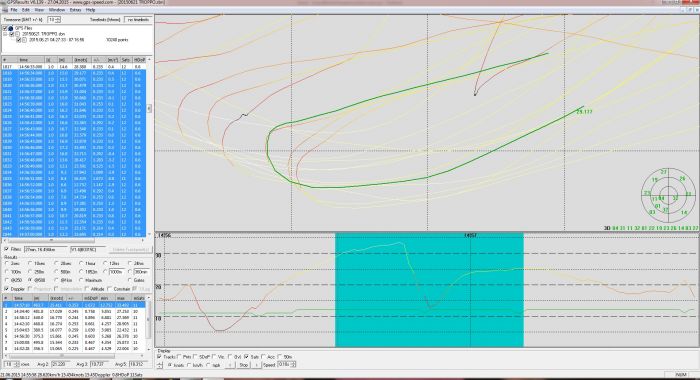Select the 10sec results radio button
700x380 pixels.
(x=30, y=263)
